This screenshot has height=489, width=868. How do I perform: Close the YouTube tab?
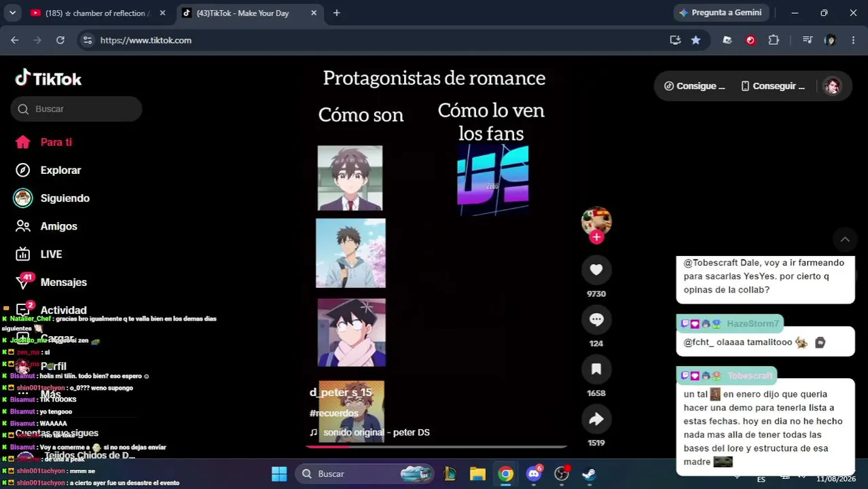pos(162,13)
